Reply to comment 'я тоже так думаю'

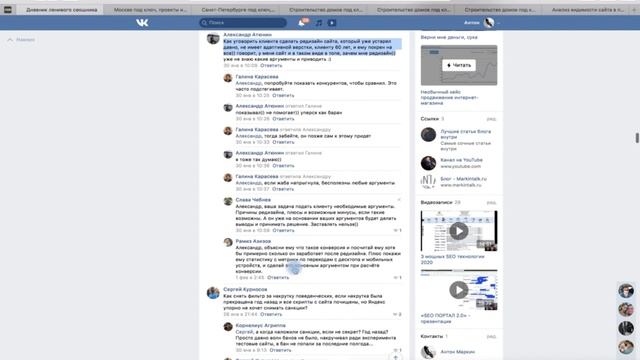[x=283, y=166]
